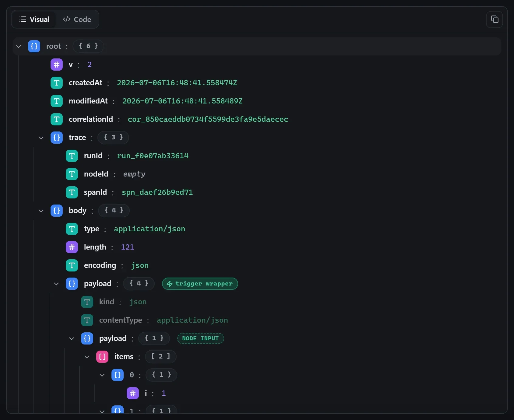Screen dimensions: 514x420
Task: Select the i value 1
Action: 164,393
